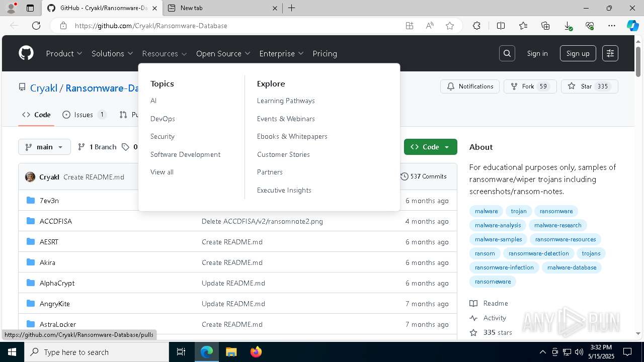Open Events & Webinars in Explore
This screenshot has width=644, height=362.
[286, 119]
